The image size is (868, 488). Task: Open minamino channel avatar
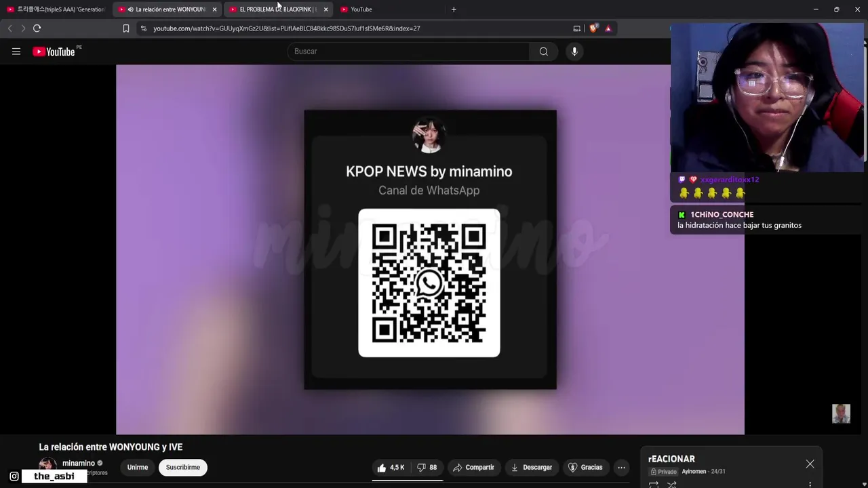click(x=47, y=466)
